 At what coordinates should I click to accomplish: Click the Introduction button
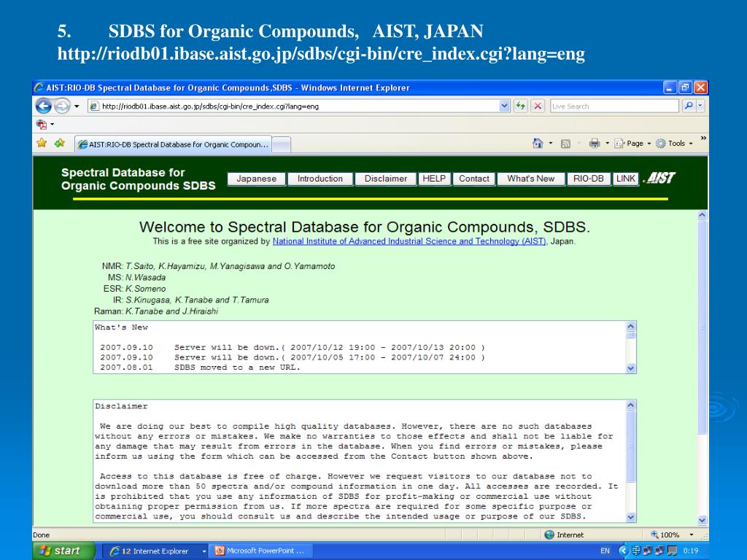[320, 179]
